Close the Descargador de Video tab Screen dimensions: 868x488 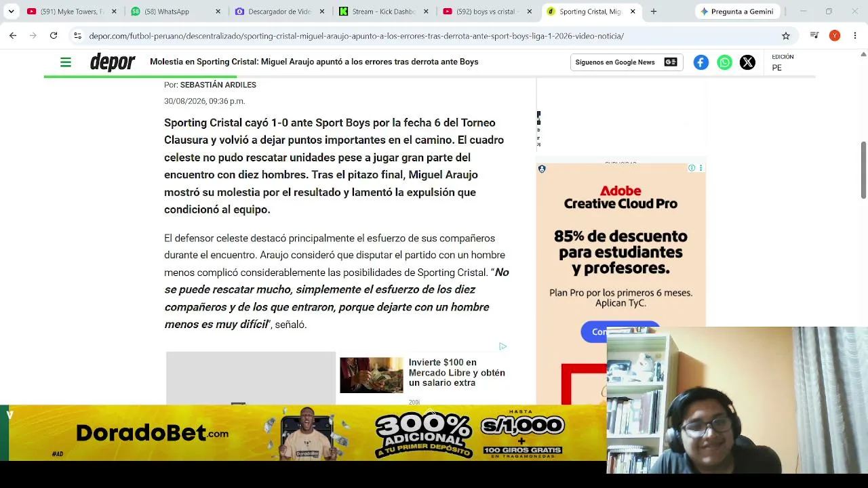coord(323,12)
